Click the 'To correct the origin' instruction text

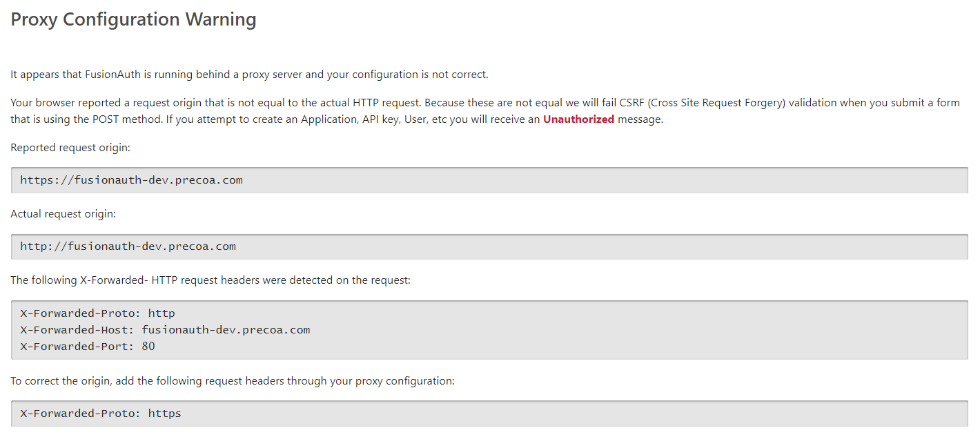pyautogui.click(x=233, y=380)
